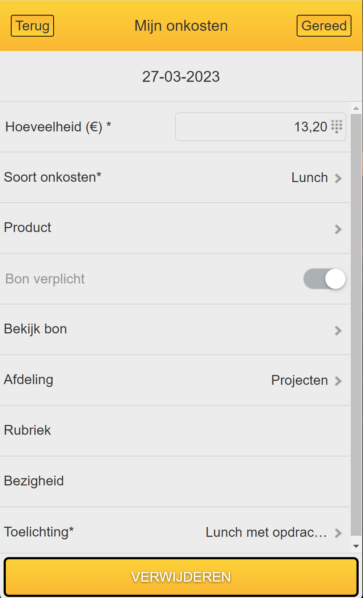Tap the Terug button
The width and height of the screenshot is (363, 598).
coord(32,26)
